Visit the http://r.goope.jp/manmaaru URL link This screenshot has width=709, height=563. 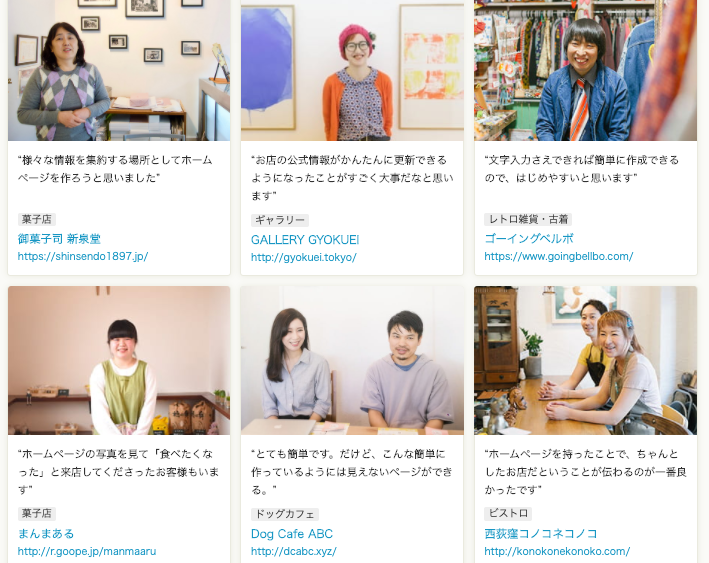[x=87, y=551]
